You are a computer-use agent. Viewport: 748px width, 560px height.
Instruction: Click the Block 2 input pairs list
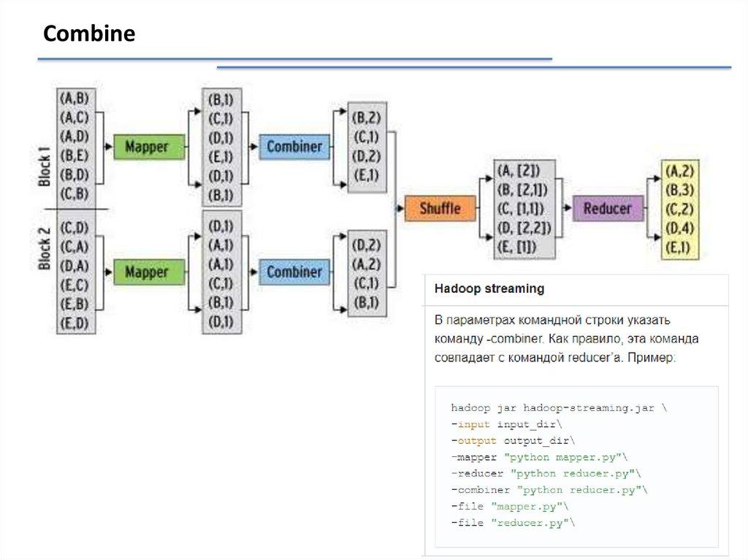(75, 272)
